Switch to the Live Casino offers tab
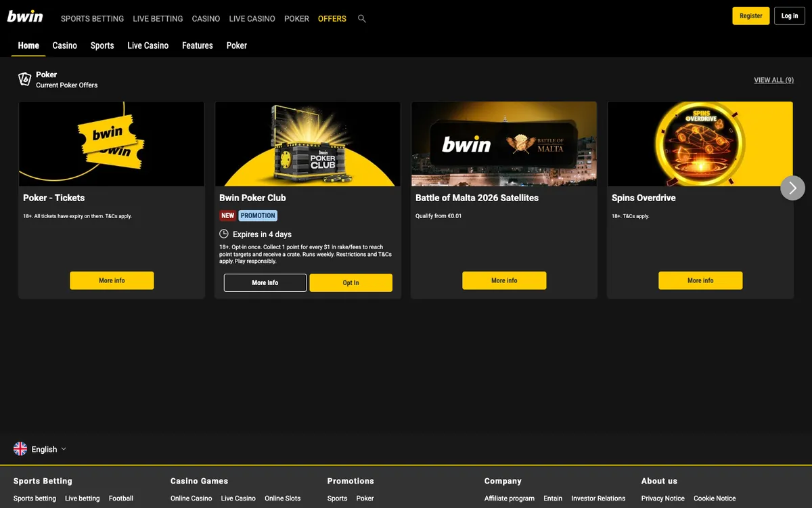 tap(148, 45)
